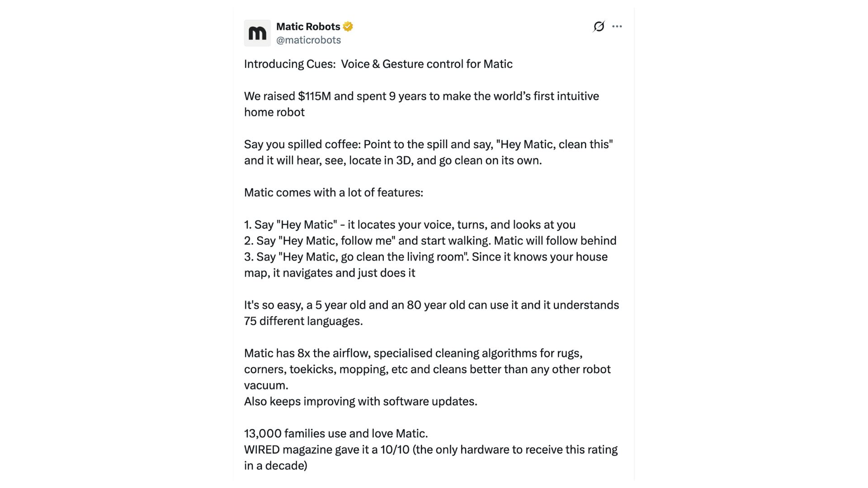Click the "Say you spilled coffee" line

pos(429,145)
